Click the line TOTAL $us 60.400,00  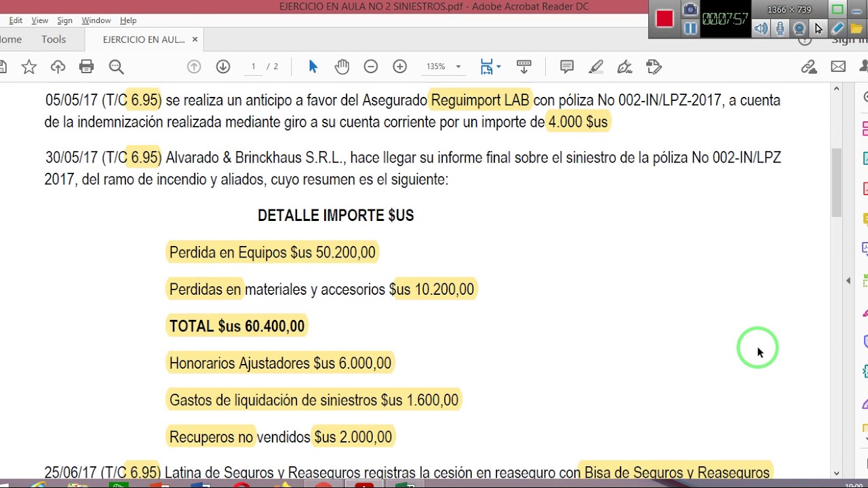click(237, 326)
